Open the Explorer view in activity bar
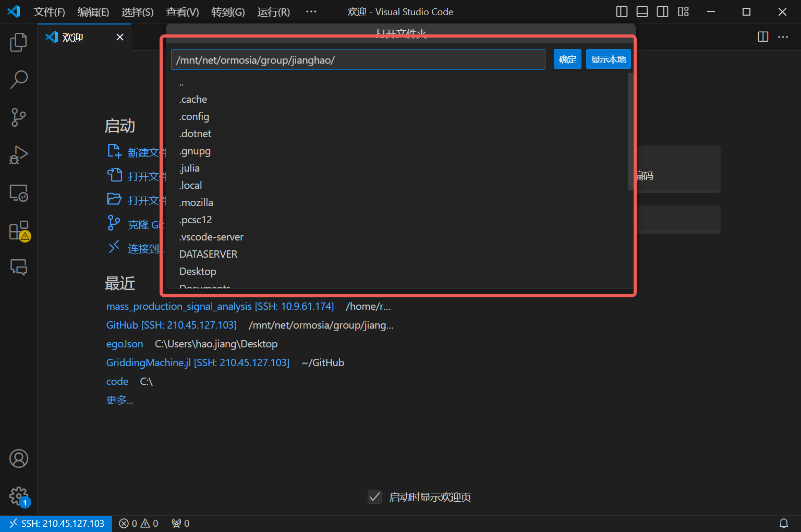 pyautogui.click(x=19, y=42)
